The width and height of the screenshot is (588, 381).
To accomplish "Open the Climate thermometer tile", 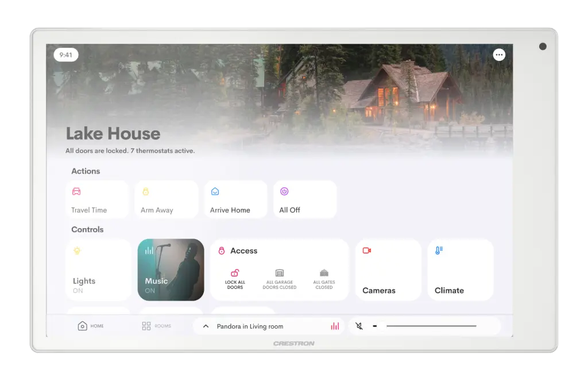I will click(x=461, y=270).
